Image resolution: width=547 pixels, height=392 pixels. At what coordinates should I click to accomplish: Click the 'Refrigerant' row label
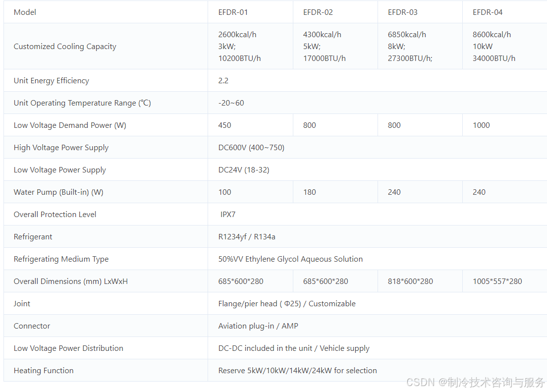point(33,237)
